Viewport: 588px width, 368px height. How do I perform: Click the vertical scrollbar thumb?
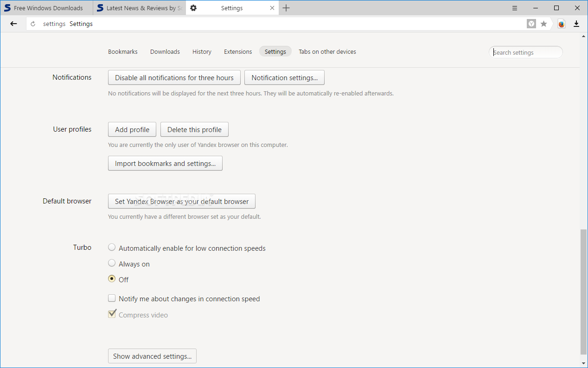(583, 291)
